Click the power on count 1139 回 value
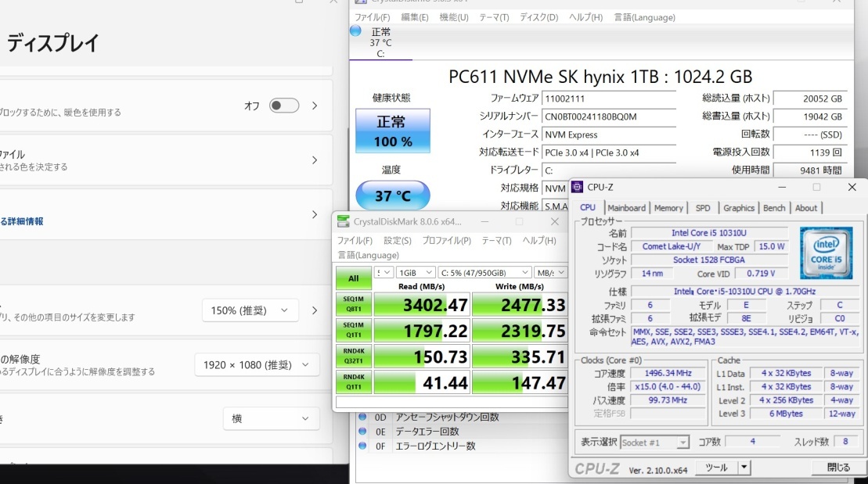This screenshot has height=484, width=868. click(810, 152)
